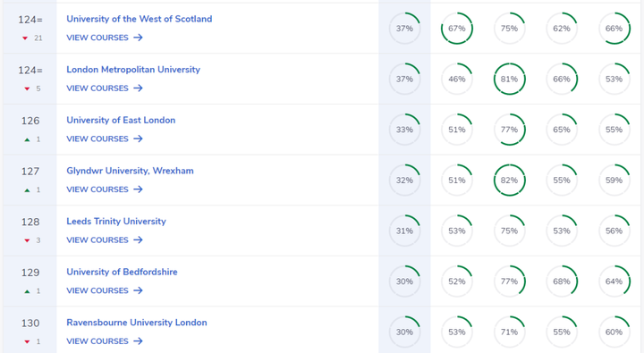Click the 68% gauge in Bedfordshire row
The image size is (644, 353).
[x=562, y=282]
